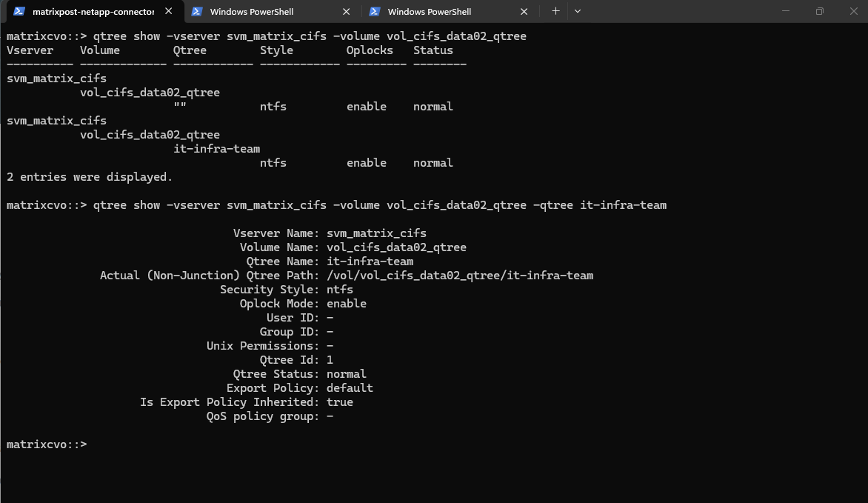Image resolution: width=868 pixels, height=503 pixels.
Task: Click the Security Style value "ntfs"
Action: pyautogui.click(x=339, y=290)
